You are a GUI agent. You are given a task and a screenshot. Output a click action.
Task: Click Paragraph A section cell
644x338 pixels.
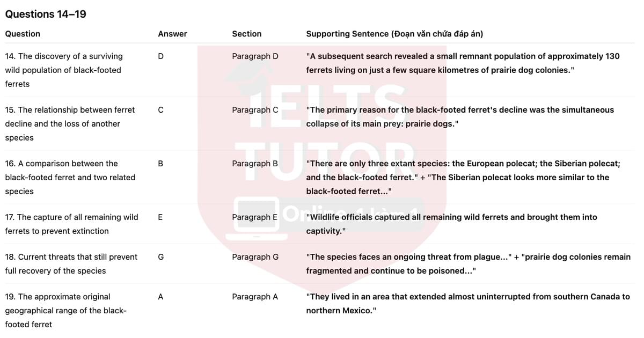pyautogui.click(x=255, y=297)
